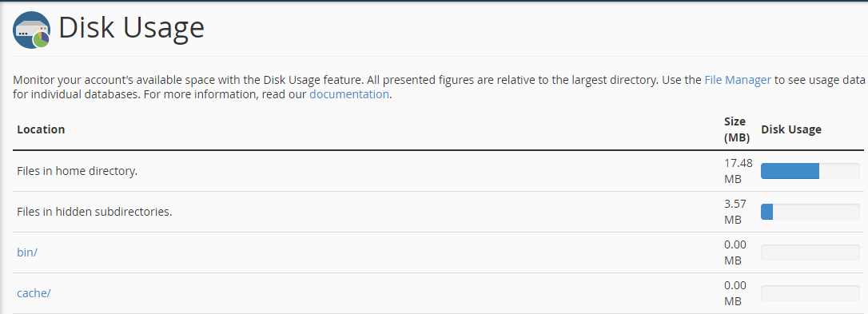Click the bin/ empty usage bar
Viewport: 868px width, 314px height.
point(810,252)
